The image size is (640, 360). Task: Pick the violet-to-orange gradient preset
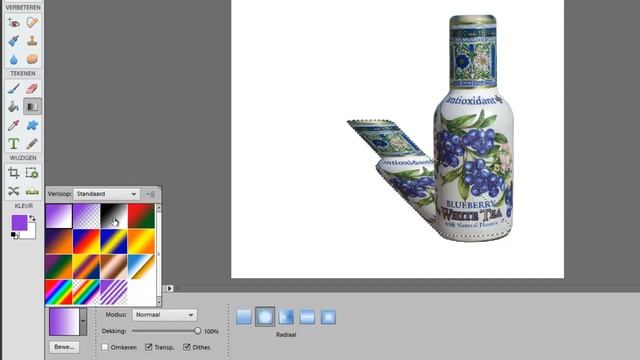coord(59,241)
